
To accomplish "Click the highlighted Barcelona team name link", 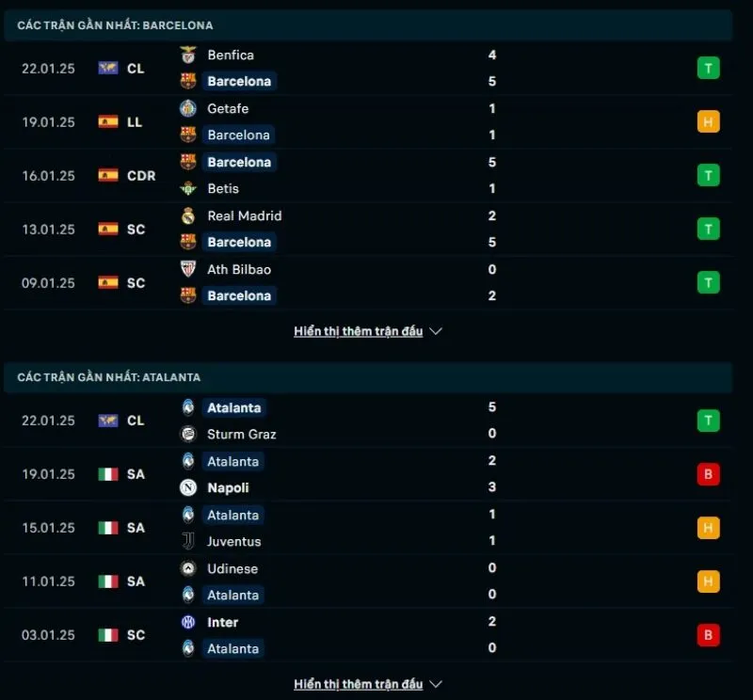I will point(239,81).
